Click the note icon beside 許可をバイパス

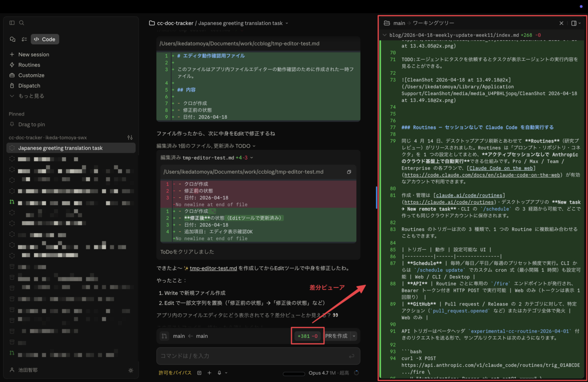pyautogui.click(x=199, y=373)
